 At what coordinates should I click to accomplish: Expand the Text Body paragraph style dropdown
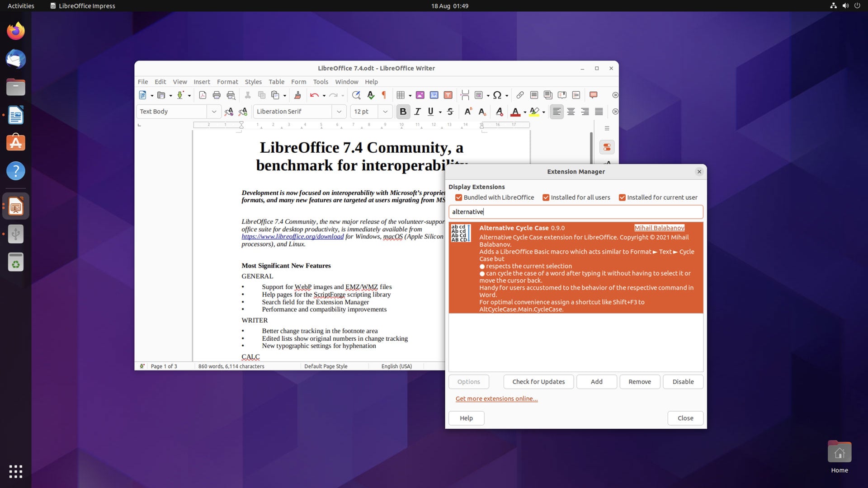pos(214,112)
